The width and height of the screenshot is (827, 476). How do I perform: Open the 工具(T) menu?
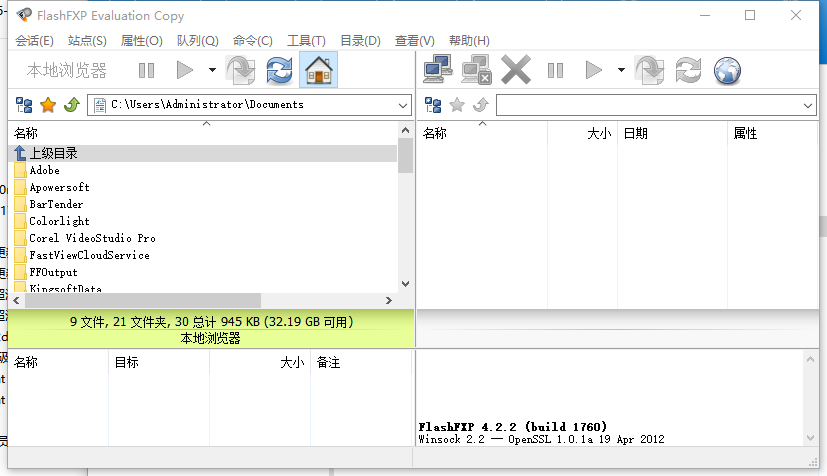pos(306,41)
